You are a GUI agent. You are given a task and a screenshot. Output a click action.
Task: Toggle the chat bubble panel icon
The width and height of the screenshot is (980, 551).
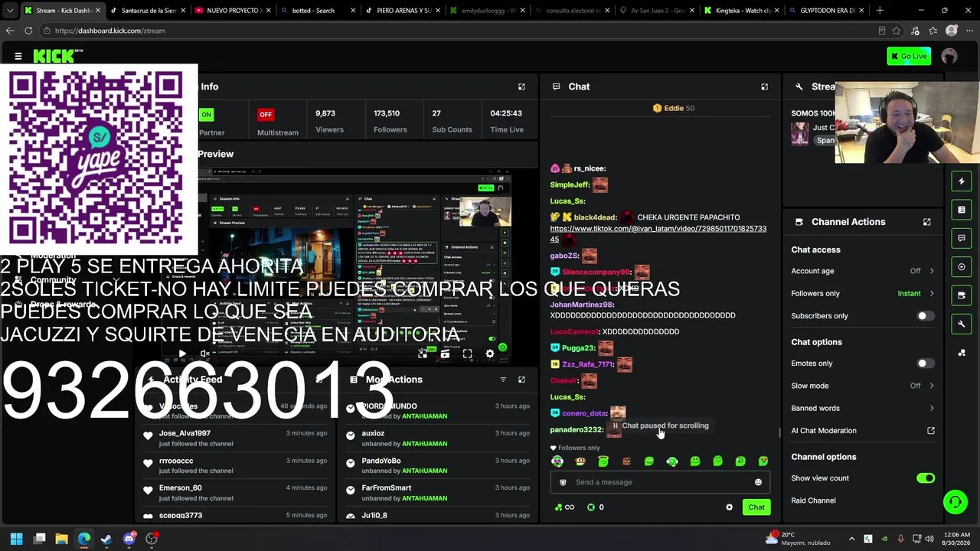[x=962, y=238]
